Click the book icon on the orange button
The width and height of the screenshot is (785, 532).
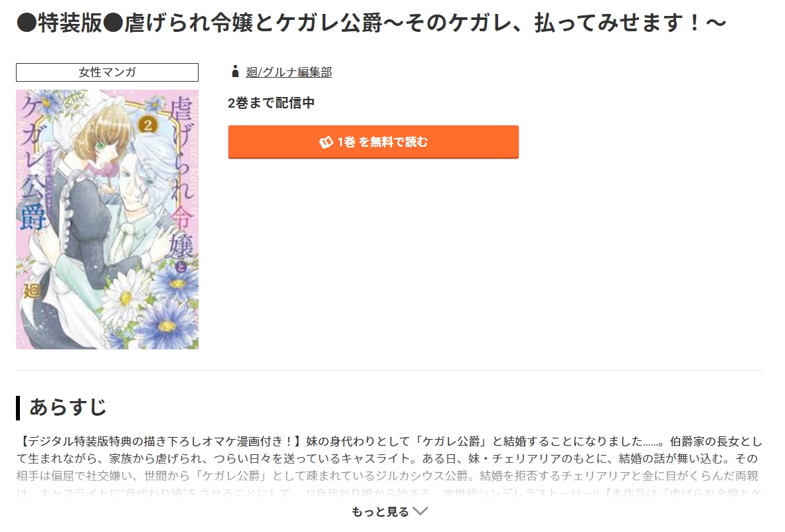coord(326,142)
